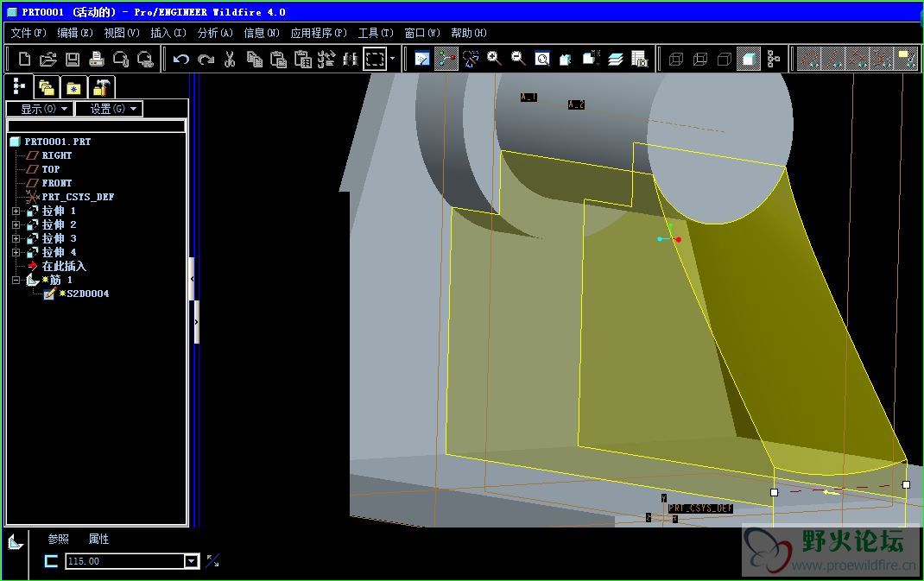
Task: Switch to Shaded display mode
Action: coord(749,59)
